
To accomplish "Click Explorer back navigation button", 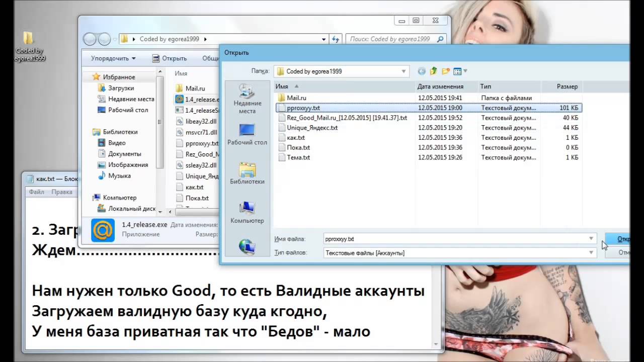I will pyautogui.click(x=90, y=39).
